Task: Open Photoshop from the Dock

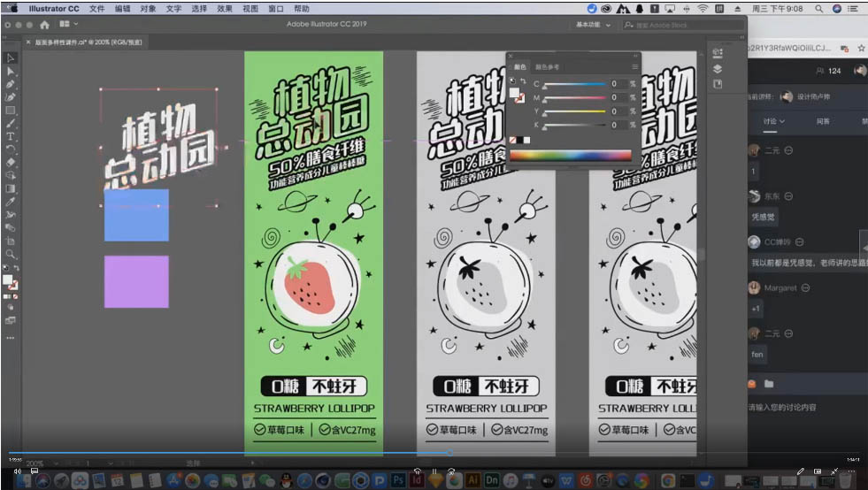Action: coord(398,480)
